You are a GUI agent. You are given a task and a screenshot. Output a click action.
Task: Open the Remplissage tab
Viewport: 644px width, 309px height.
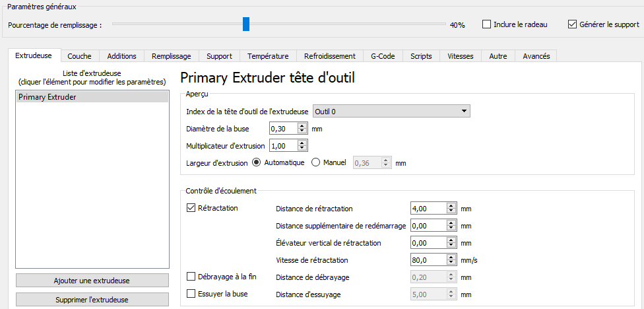tap(172, 56)
